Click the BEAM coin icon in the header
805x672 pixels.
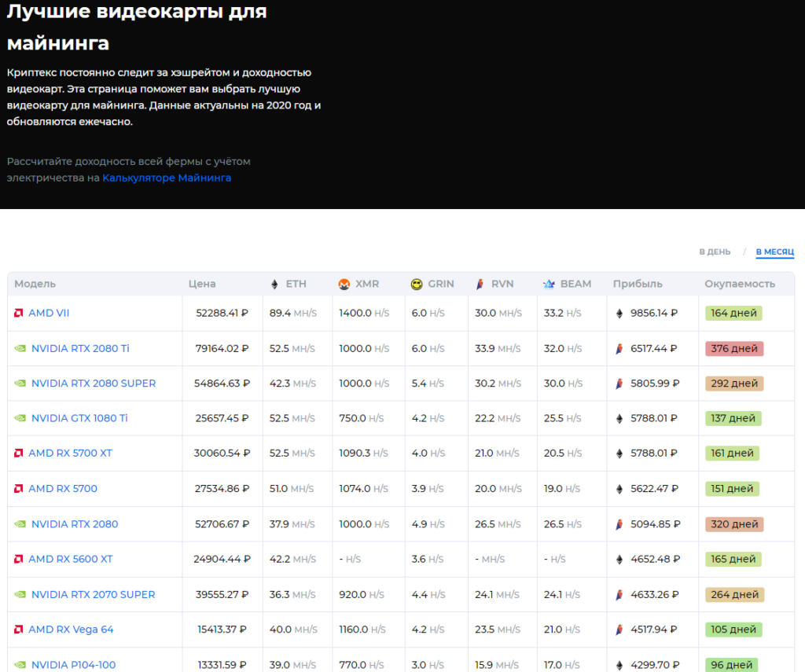point(549,284)
